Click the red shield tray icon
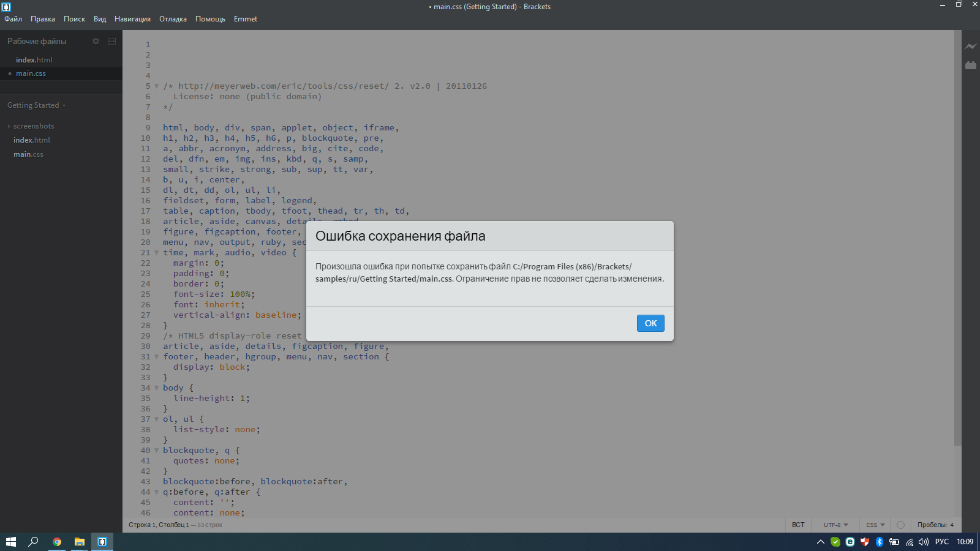Image resolution: width=980 pixels, height=551 pixels. 865,542
